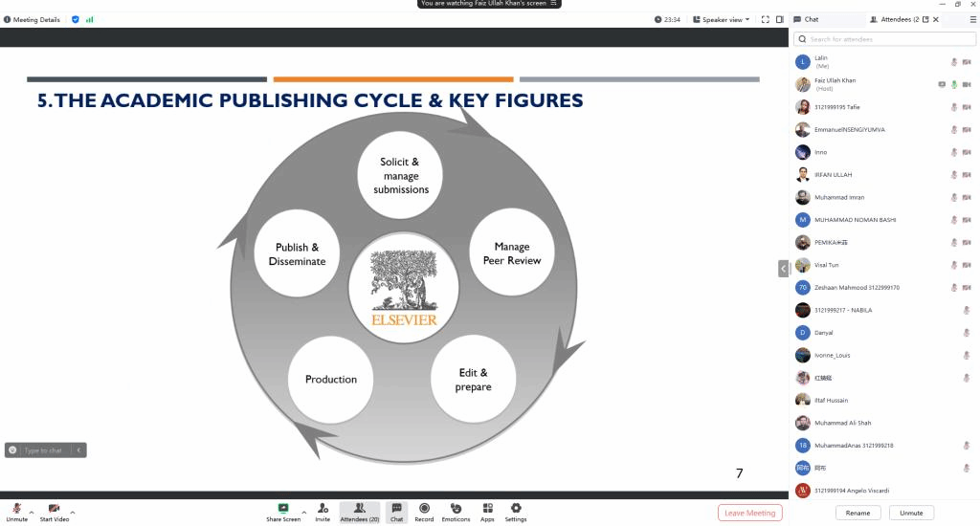This screenshot has height=526, width=980.
Task: Open the side panel hamburger menu
Action: tap(972, 19)
